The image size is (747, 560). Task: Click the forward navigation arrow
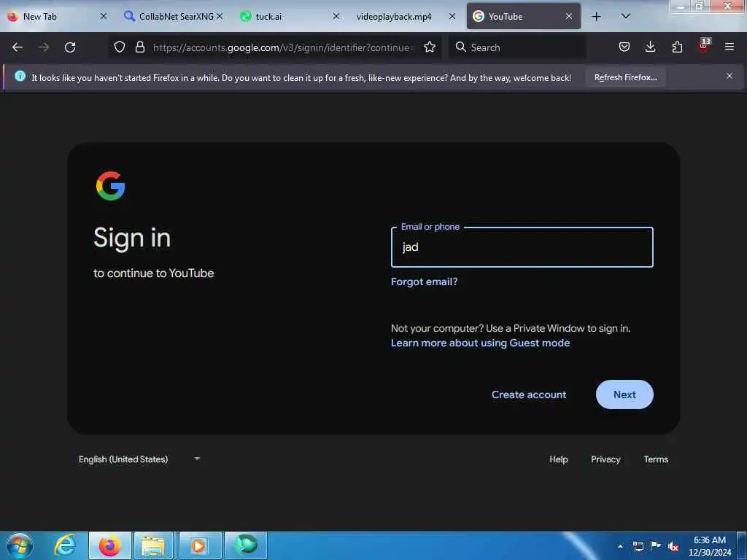tap(44, 47)
